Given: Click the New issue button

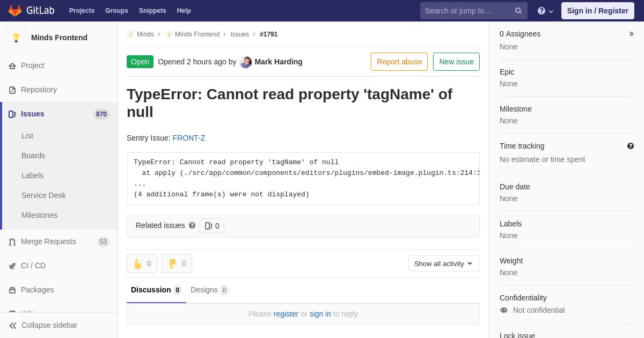Looking at the screenshot, I should point(456,62).
